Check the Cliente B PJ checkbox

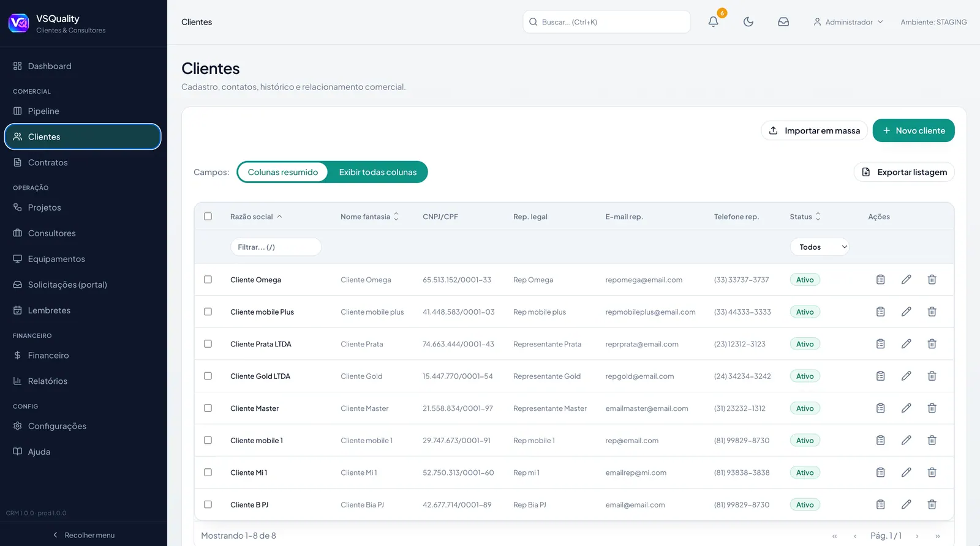coord(208,504)
